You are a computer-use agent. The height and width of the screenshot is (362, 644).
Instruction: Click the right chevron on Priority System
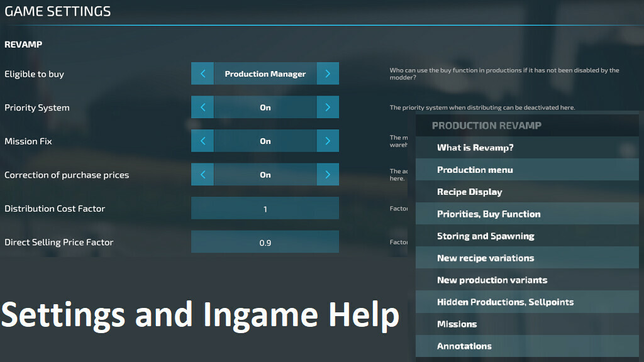(x=328, y=107)
